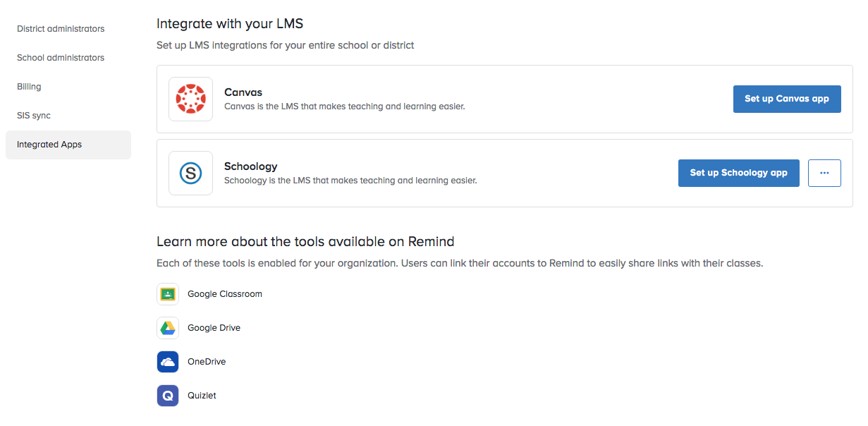The image size is (868, 426).
Task: Select Integrated Apps sidebar item
Action: click(x=68, y=145)
